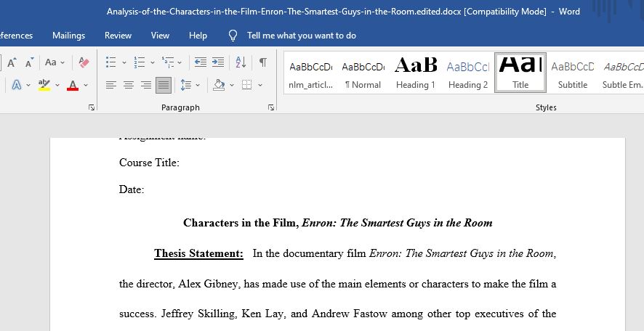Expand the Multilevel List dropdown arrow
Image resolution: width=644 pixels, height=331 pixels.
click(180, 62)
